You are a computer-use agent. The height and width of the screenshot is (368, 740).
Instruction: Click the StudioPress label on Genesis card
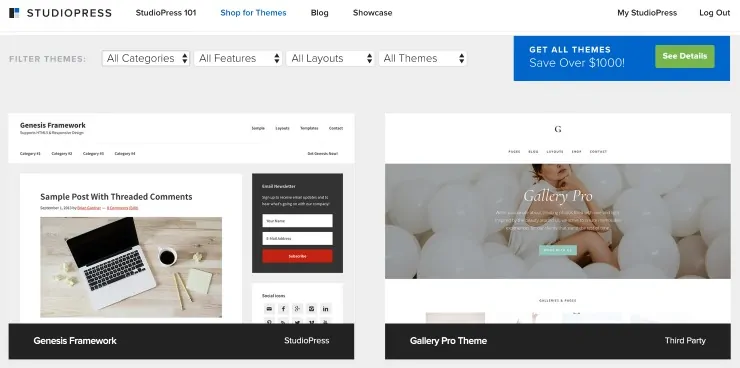pyautogui.click(x=307, y=341)
